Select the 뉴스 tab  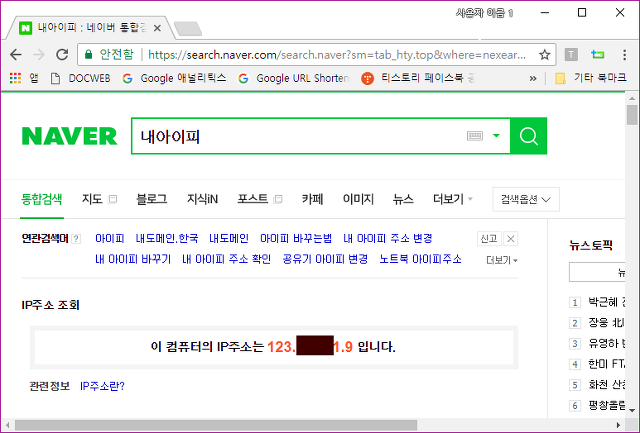pos(403,199)
